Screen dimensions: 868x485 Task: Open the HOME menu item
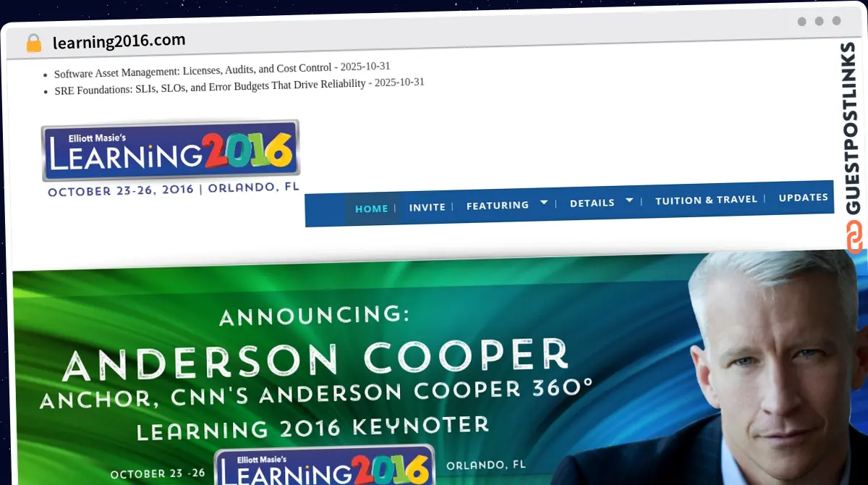pyautogui.click(x=372, y=208)
